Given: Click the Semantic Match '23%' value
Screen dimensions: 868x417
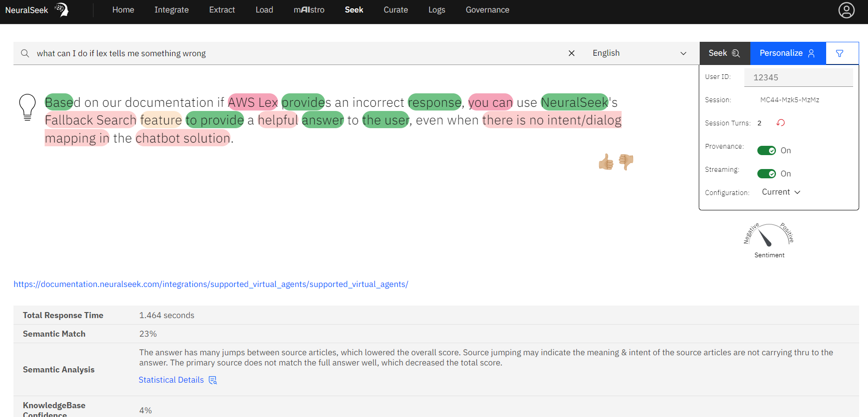Looking at the screenshot, I should point(148,334).
